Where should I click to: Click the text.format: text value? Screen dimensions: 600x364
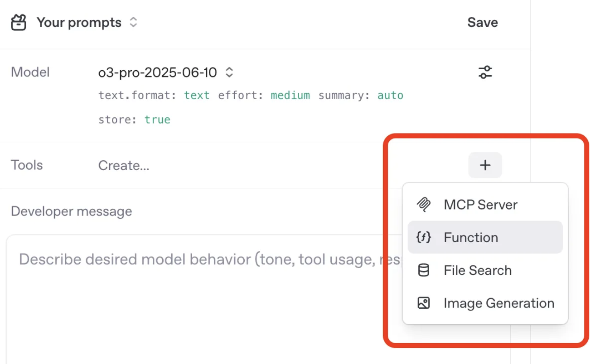pyautogui.click(x=197, y=96)
